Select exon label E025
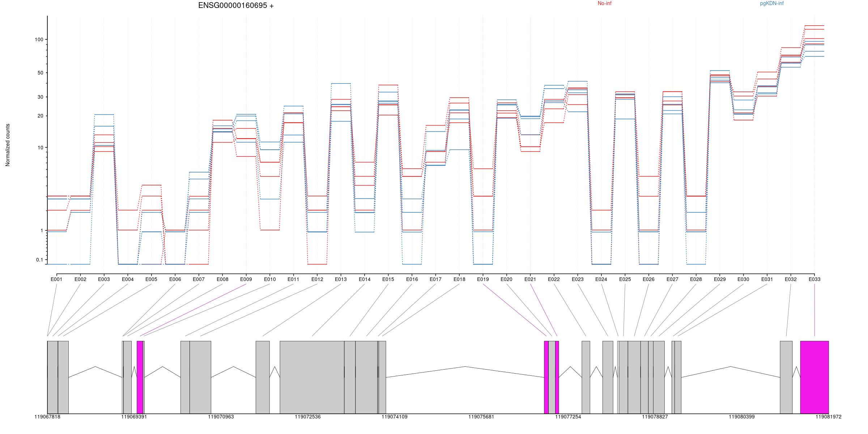Viewport: 868px width, 434px height. (x=625, y=279)
